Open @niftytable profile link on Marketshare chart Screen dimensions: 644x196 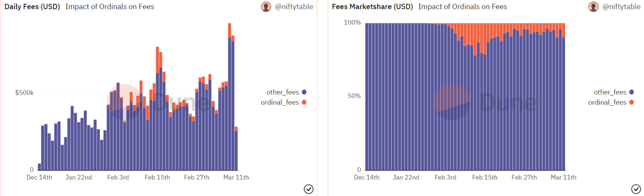621,7
